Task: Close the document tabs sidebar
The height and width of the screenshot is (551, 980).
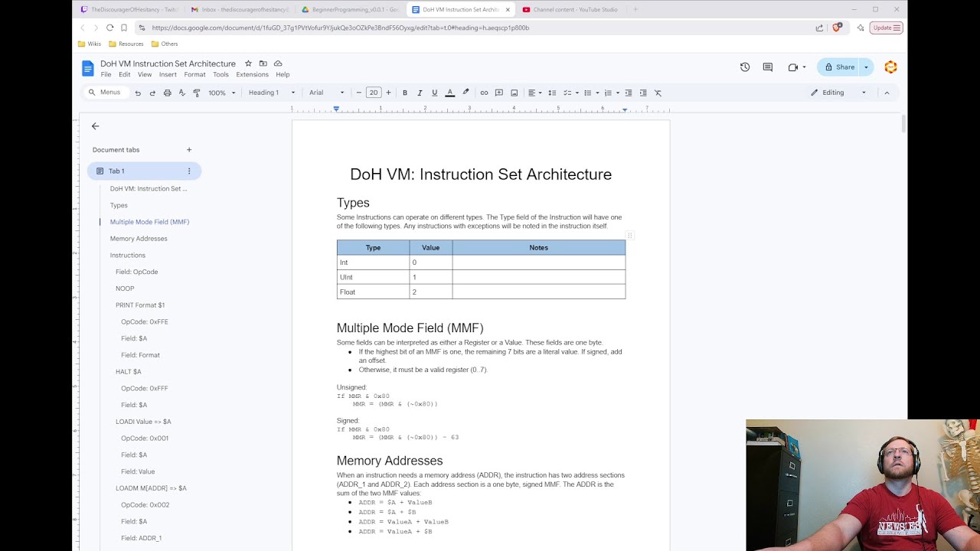Action: pos(95,126)
